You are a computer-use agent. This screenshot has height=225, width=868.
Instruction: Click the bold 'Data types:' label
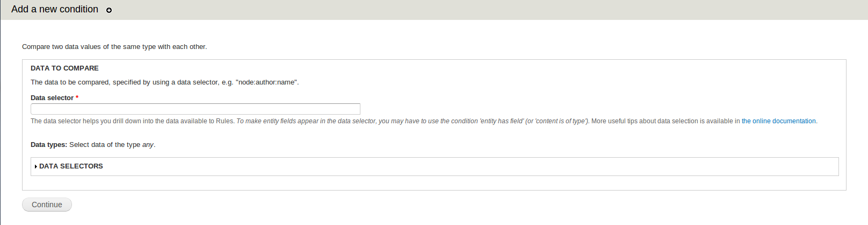click(49, 145)
